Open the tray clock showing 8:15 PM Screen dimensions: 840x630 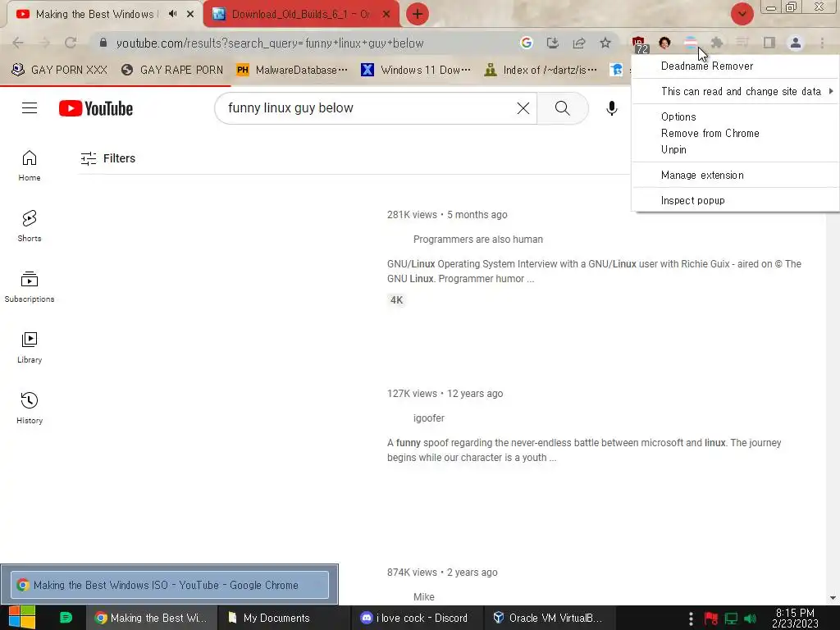click(x=795, y=618)
